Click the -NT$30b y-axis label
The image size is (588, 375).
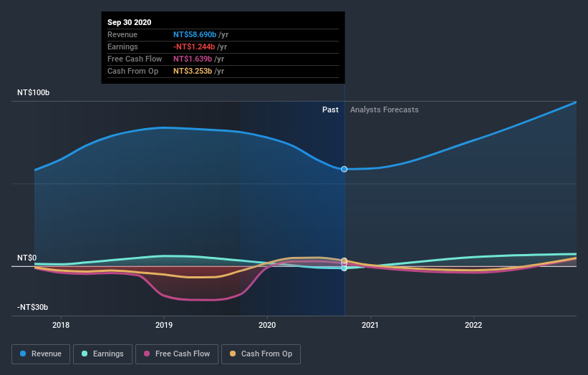(x=33, y=307)
